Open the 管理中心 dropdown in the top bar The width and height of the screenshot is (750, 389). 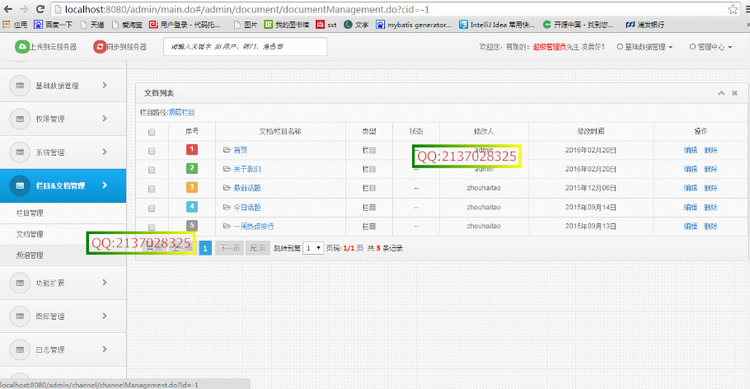[x=710, y=46]
